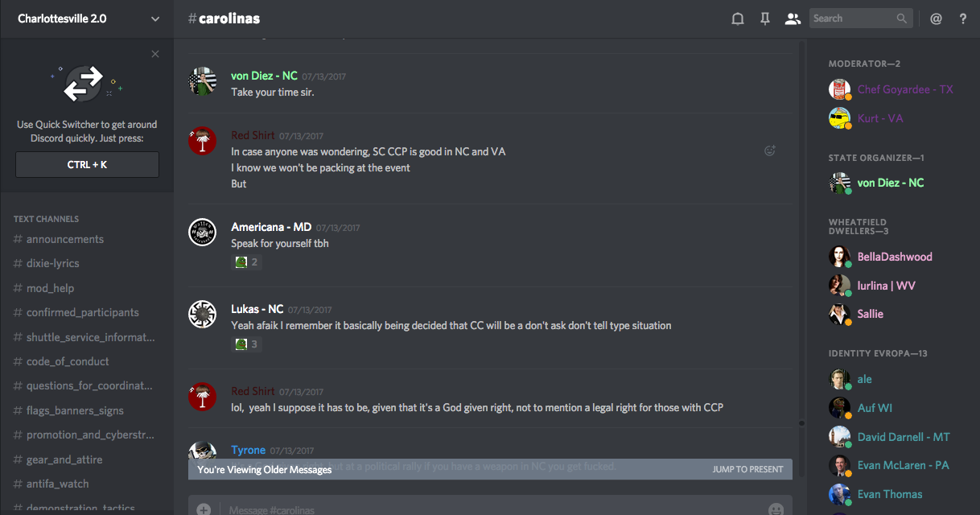
Task: Click the attach file plus icon
Action: tap(204, 509)
